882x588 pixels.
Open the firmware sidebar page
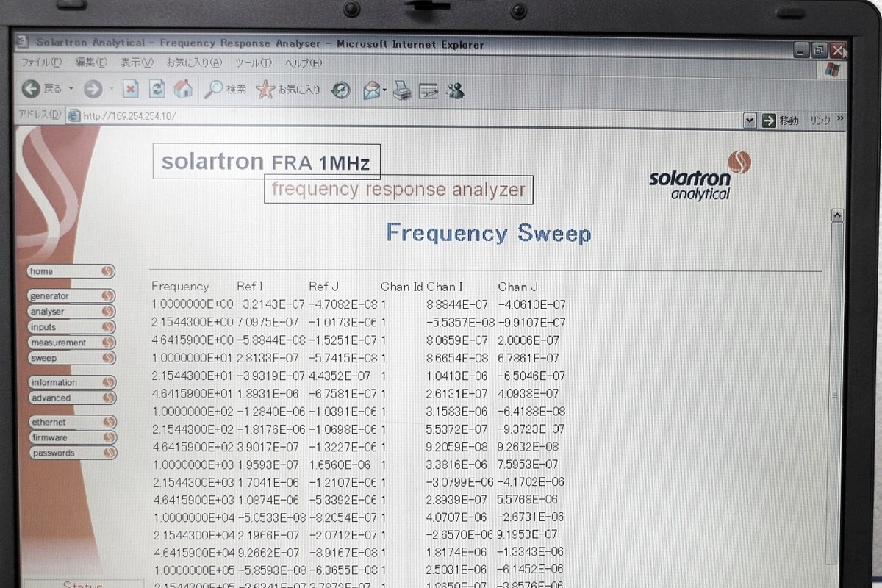pos(71,438)
